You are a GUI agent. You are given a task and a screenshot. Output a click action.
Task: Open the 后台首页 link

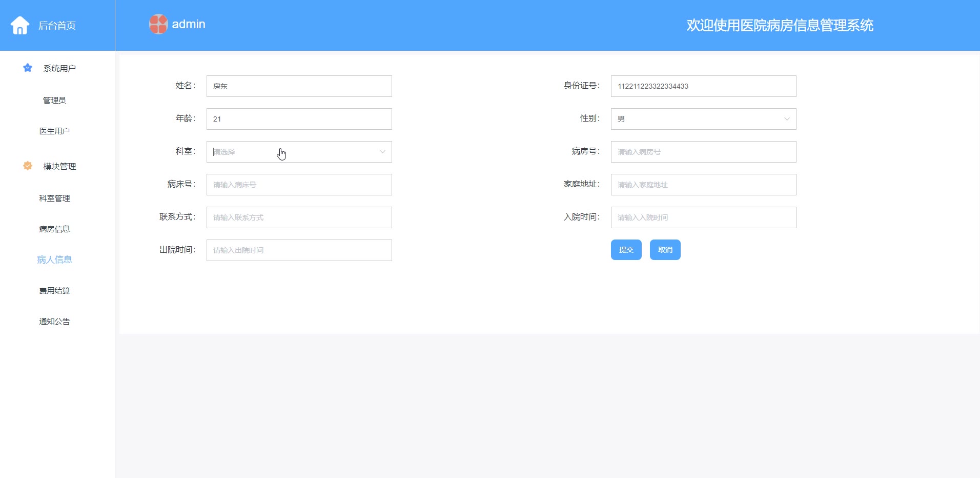click(x=57, y=26)
